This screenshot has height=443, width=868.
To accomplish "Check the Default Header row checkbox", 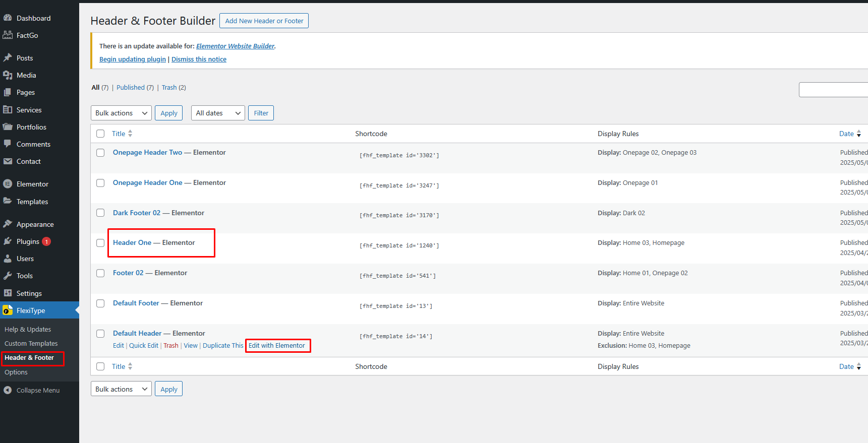I will point(100,334).
